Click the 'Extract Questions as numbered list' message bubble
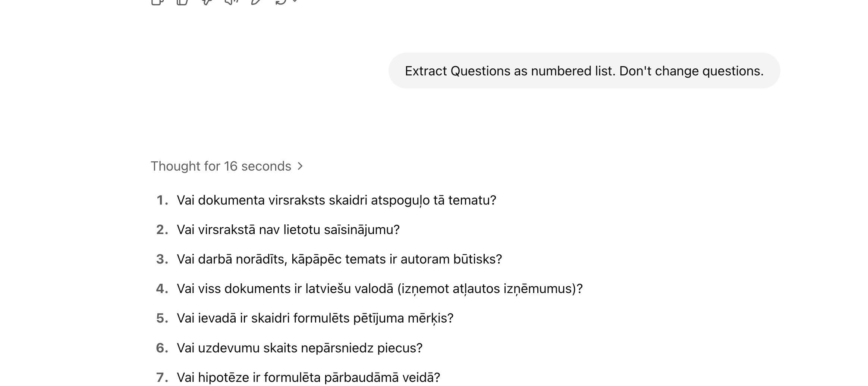Screen dimensions: 868x386 [584, 71]
